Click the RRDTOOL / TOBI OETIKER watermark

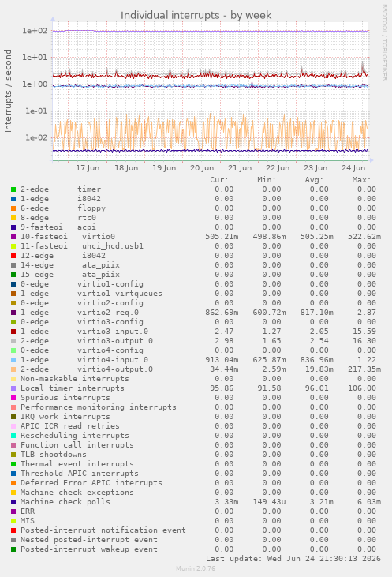385,43
